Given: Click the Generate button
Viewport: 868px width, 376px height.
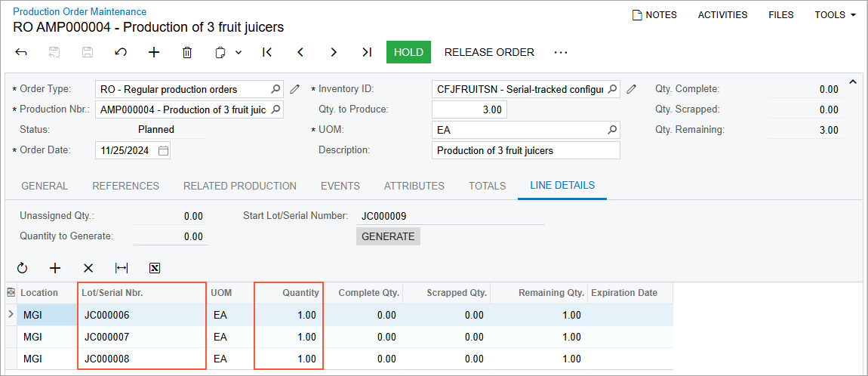Looking at the screenshot, I should pos(388,236).
